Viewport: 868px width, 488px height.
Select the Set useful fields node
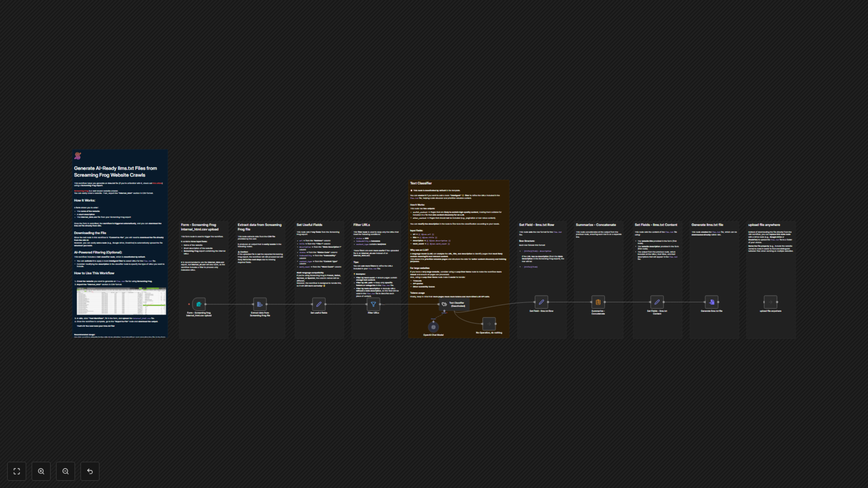319,304
